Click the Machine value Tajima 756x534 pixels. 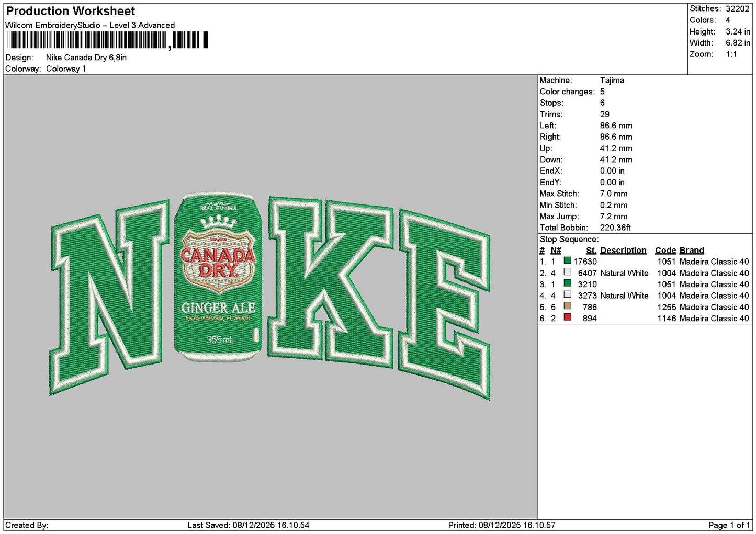pos(612,81)
